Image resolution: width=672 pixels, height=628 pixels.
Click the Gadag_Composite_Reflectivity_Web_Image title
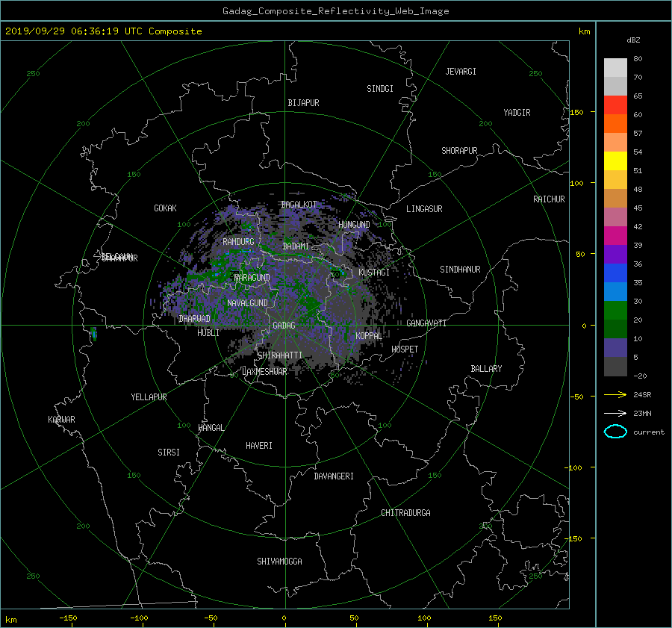(x=335, y=11)
